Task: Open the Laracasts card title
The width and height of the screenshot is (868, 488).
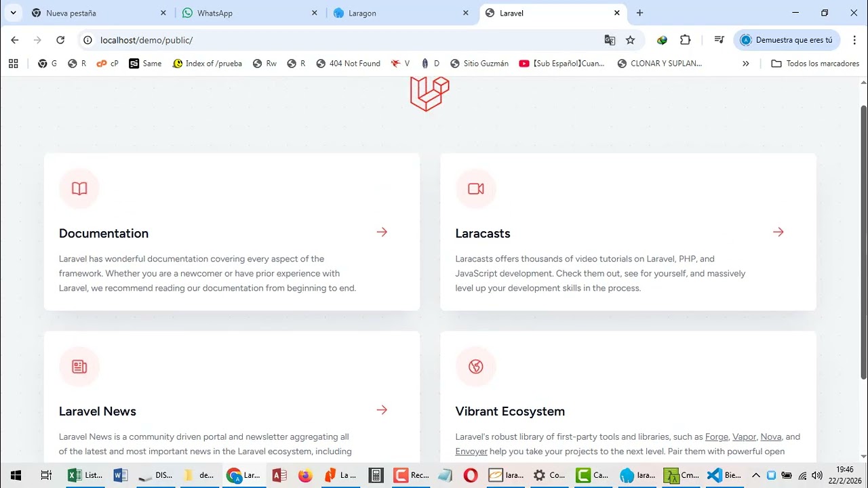Action: (483, 233)
